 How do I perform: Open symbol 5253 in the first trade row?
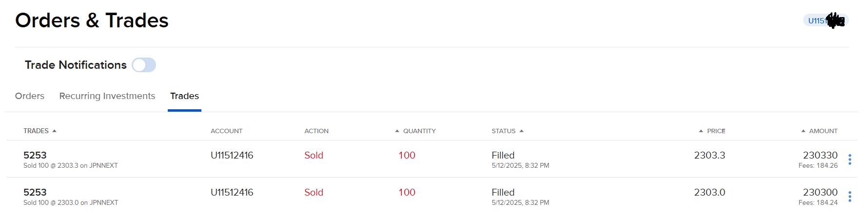(x=35, y=155)
